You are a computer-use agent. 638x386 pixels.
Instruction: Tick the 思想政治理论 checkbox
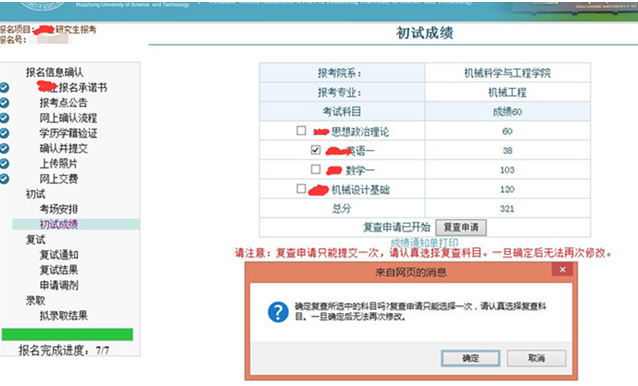(x=301, y=131)
